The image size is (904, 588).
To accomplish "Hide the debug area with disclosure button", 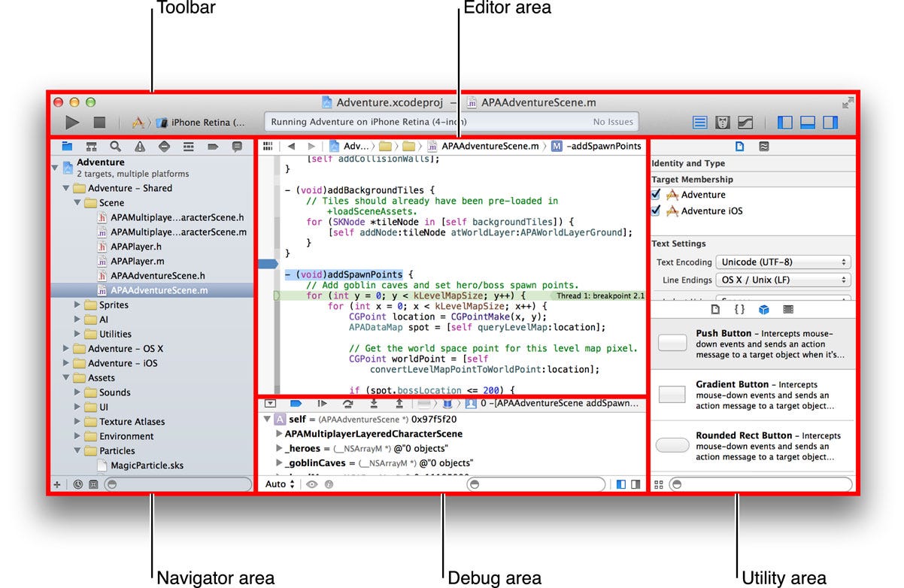I will tap(270, 404).
